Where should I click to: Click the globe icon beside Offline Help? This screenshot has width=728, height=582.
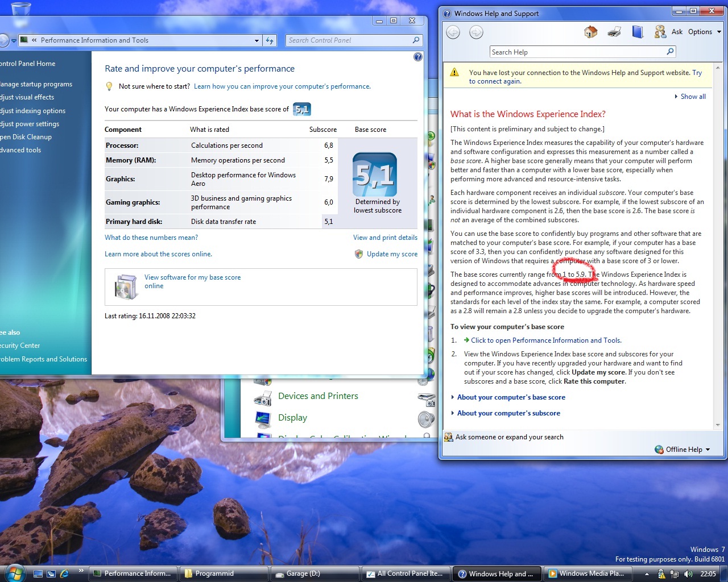[659, 450]
